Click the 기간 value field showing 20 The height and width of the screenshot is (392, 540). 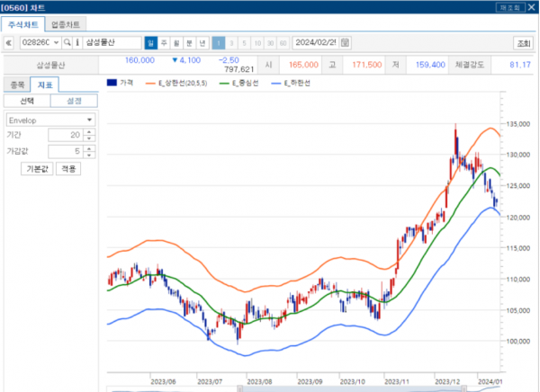click(x=66, y=135)
